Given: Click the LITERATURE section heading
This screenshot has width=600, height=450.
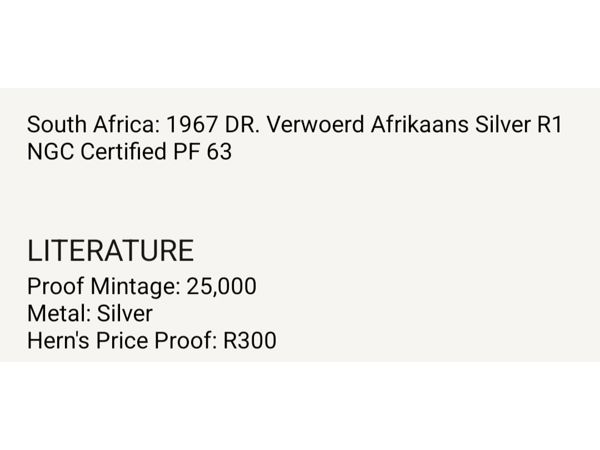Looking at the screenshot, I should (111, 251).
